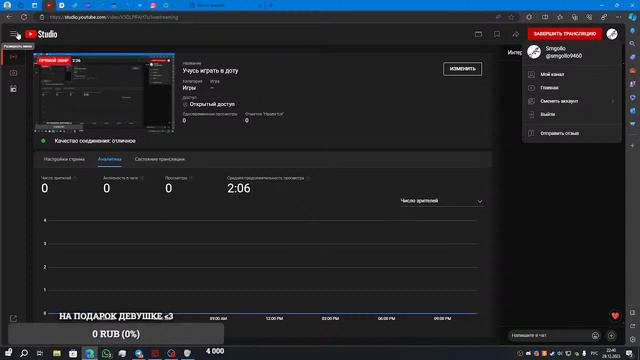Click the Smgollo account header in menu
Image resolution: width=640 pixels, height=360 pixels.
[x=571, y=52]
